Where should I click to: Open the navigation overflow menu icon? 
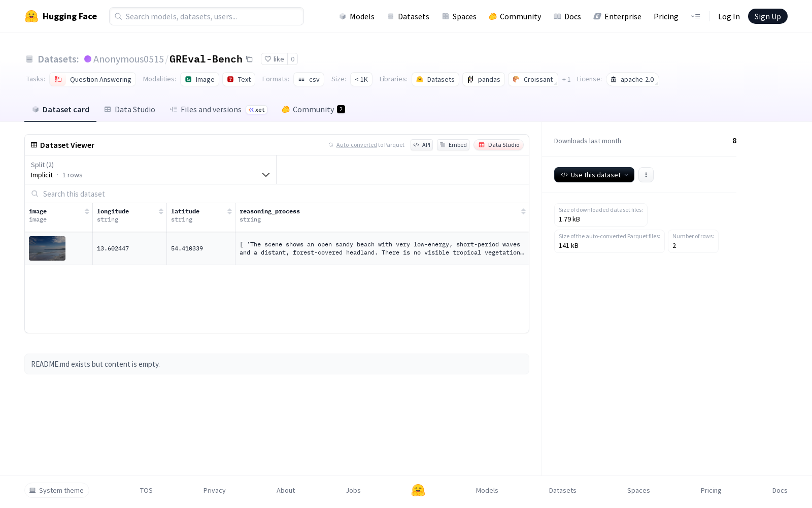coord(695,16)
